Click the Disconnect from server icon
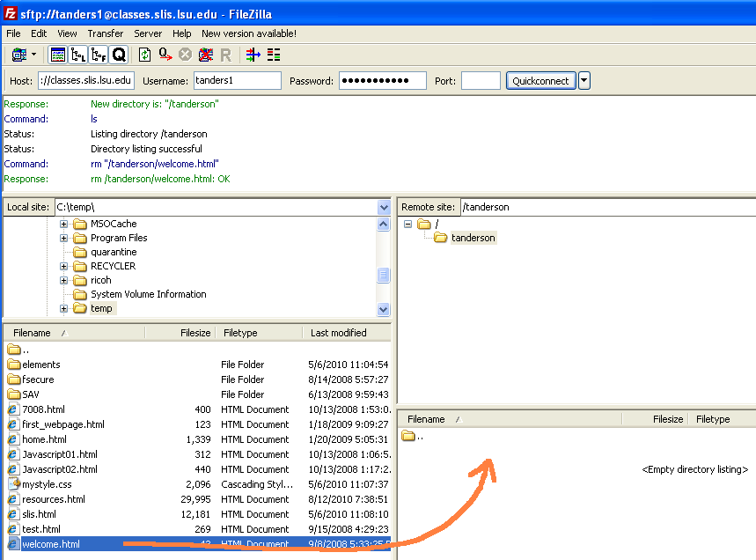756x560 pixels. coord(206,55)
